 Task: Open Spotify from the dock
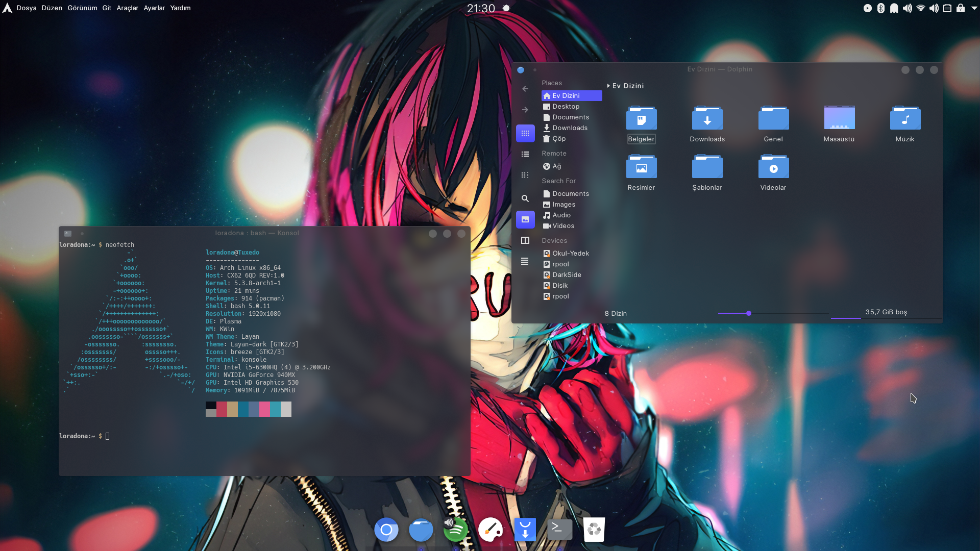[x=456, y=530]
